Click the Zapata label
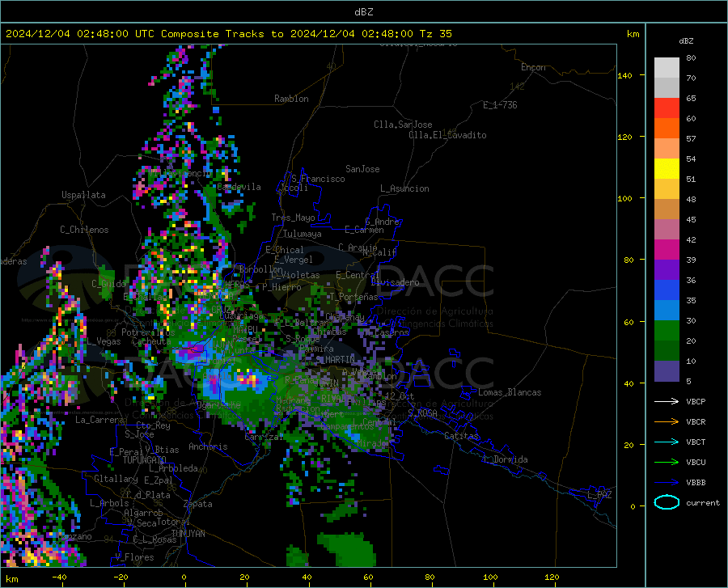The width and height of the screenshot is (728, 588). [x=198, y=504]
